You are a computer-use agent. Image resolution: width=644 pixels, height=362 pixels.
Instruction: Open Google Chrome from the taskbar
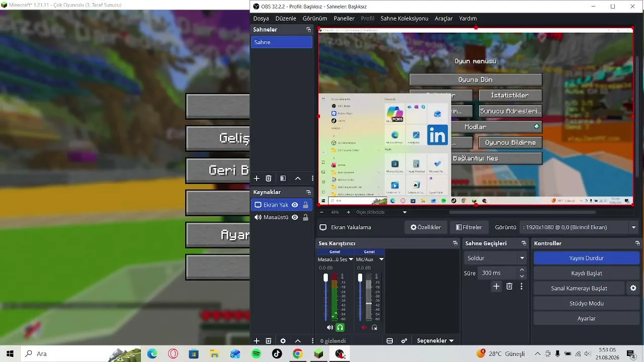tap(297, 353)
